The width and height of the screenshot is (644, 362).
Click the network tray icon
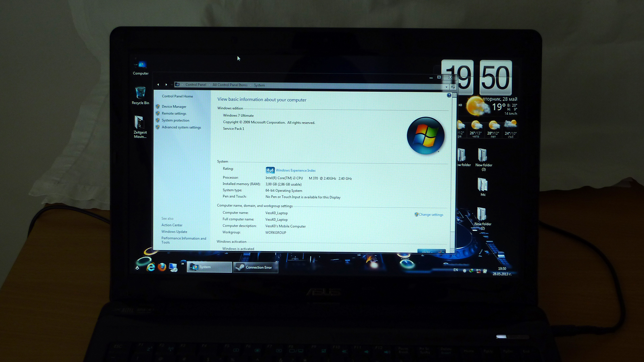[478, 271]
